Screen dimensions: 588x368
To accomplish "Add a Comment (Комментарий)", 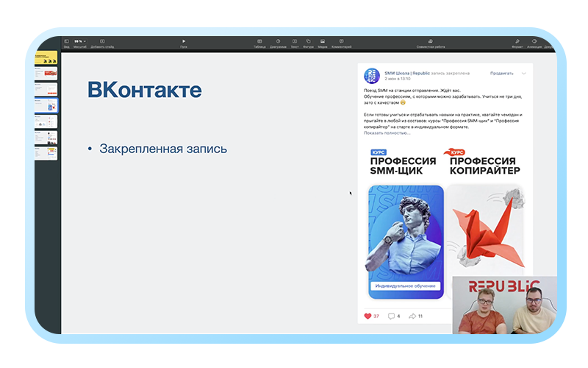I will pyautogui.click(x=342, y=43).
